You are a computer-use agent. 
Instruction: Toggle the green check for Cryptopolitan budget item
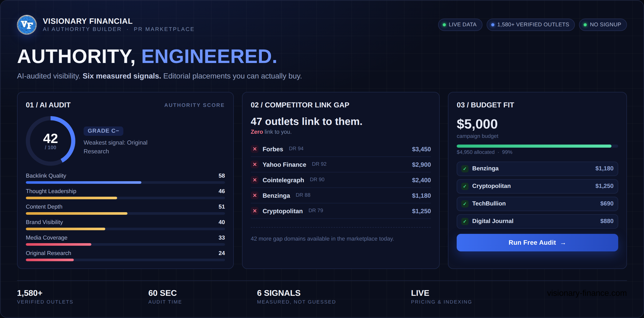[x=465, y=186]
